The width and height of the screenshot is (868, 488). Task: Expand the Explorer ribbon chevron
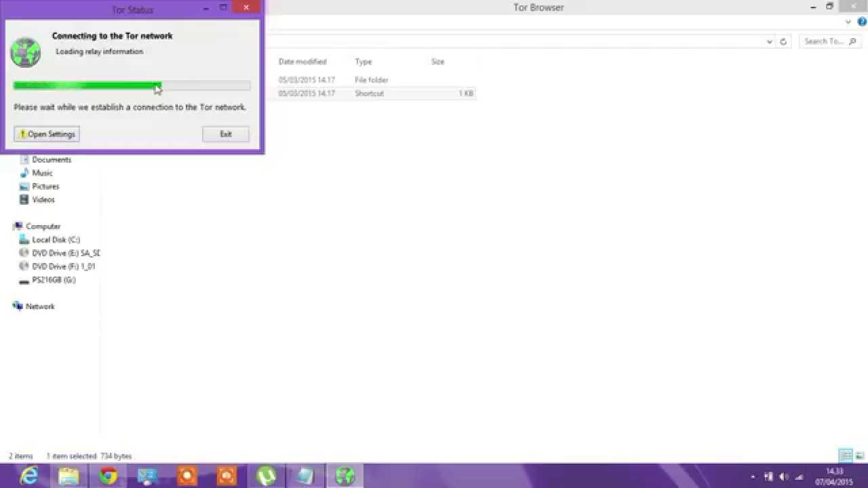[848, 22]
